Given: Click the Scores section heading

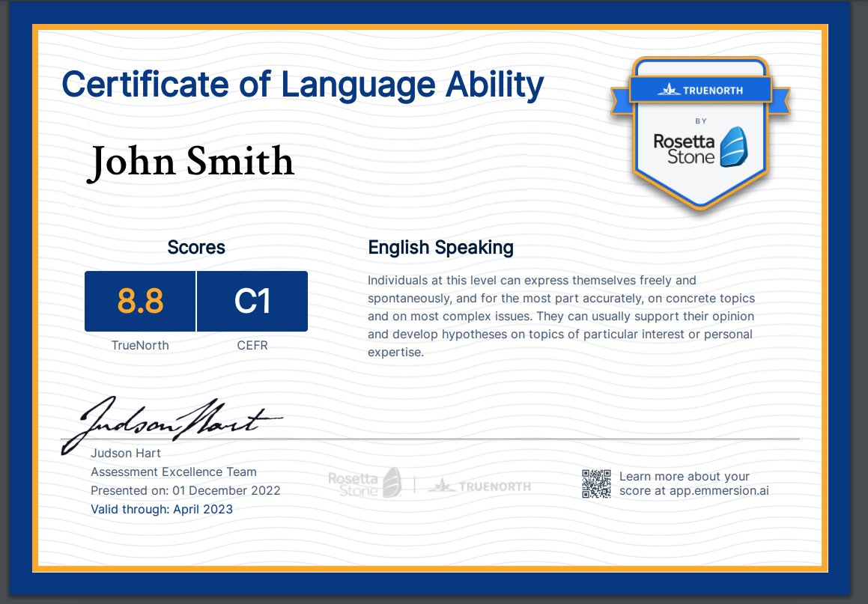Looking at the screenshot, I should (x=196, y=247).
